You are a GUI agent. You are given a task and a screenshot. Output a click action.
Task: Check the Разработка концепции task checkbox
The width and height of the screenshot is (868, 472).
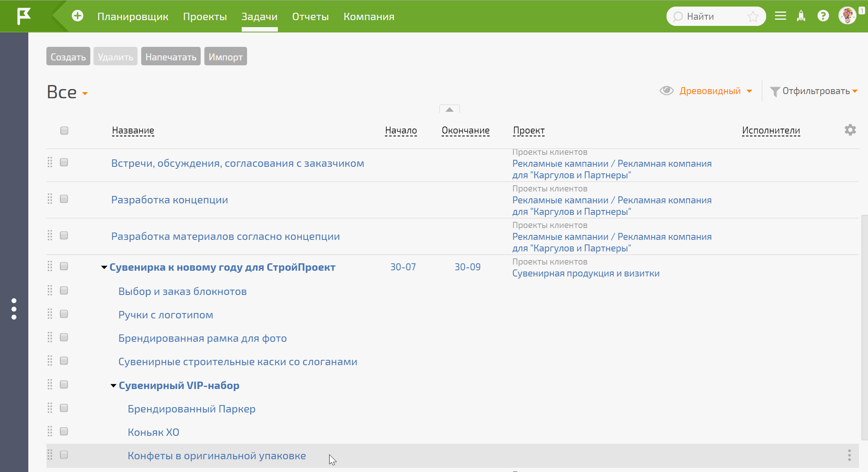tap(64, 199)
